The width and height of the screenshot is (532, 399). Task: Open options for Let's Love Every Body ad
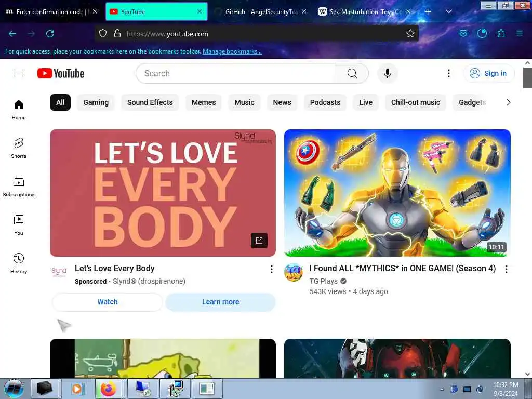[x=271, y=270]
